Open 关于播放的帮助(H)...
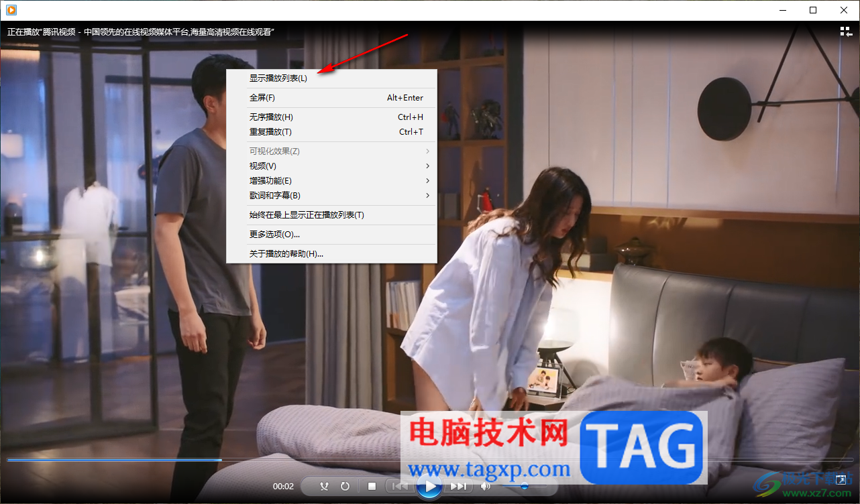The width and height of the screenshot is (860, 504). (x=331, y=254)
